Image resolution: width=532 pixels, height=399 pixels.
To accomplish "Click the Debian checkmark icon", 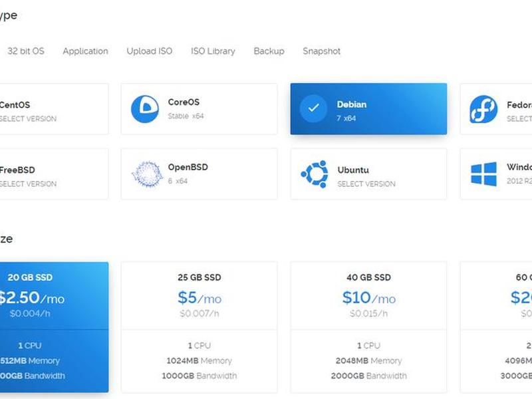I will click(313, 108).
